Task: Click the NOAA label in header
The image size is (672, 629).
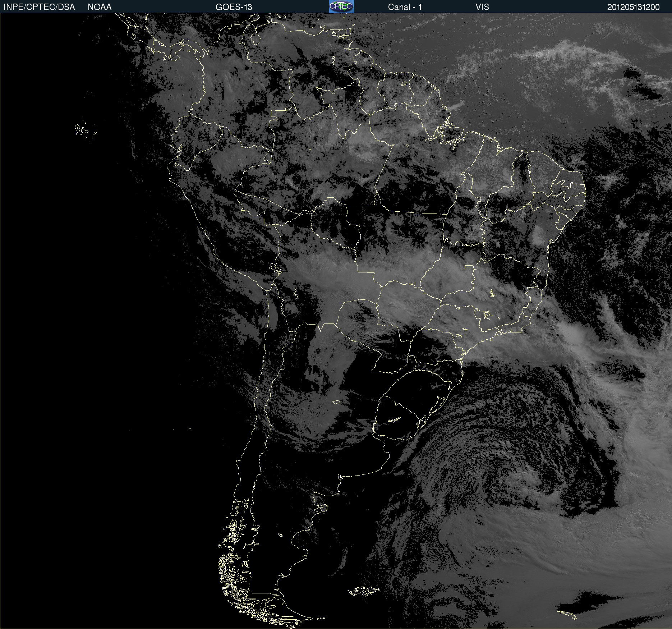Action: click(x=100, y=7)
